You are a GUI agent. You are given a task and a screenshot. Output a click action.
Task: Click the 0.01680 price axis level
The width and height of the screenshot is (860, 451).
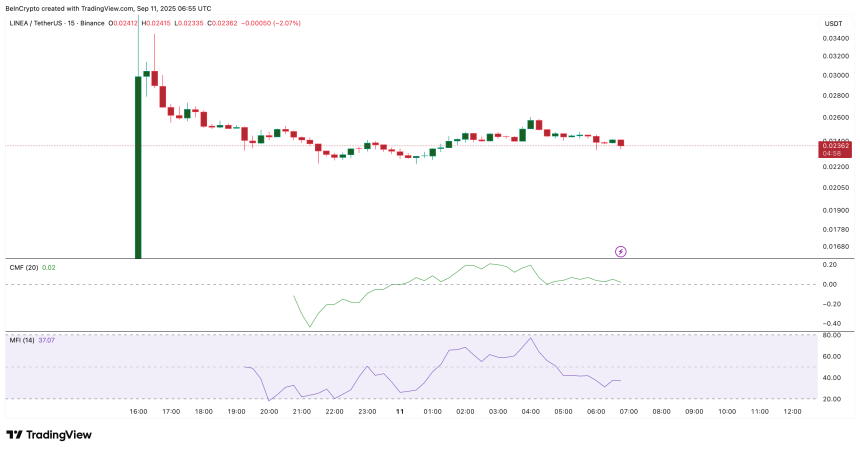pos(833,246)
